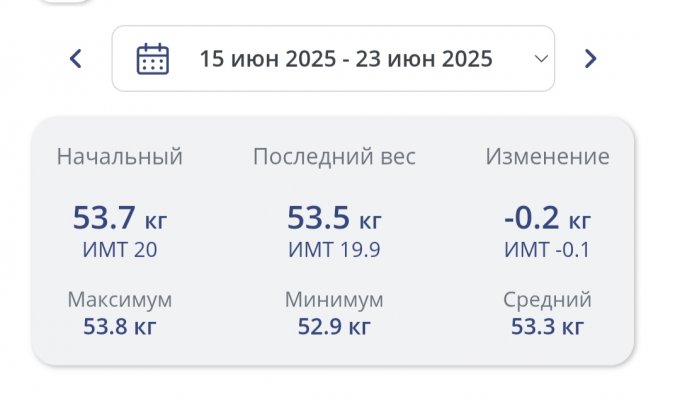680x402 pixels.
Task: Click the weight change -0.2 кг
Action: 547,218
